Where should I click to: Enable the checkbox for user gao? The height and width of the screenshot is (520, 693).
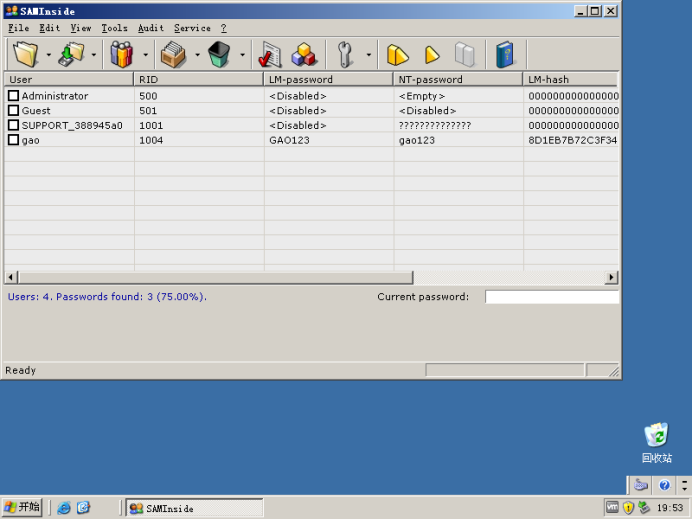click(14, 140)
